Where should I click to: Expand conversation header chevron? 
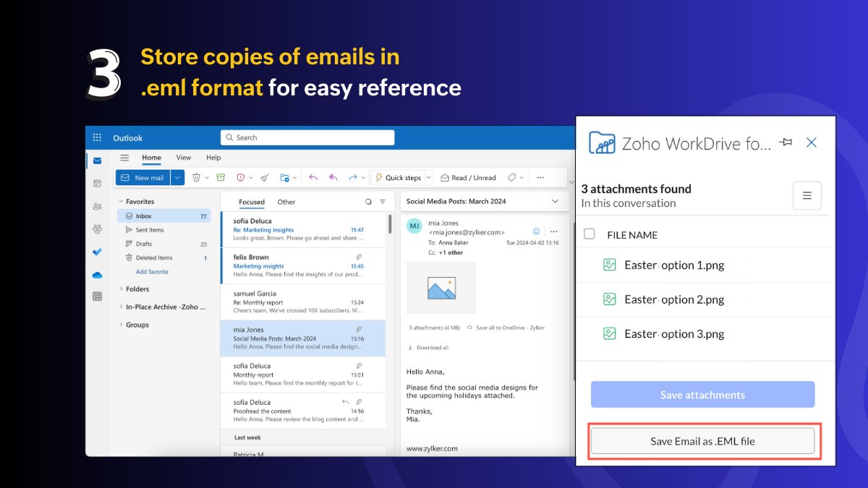coord(556,201)
